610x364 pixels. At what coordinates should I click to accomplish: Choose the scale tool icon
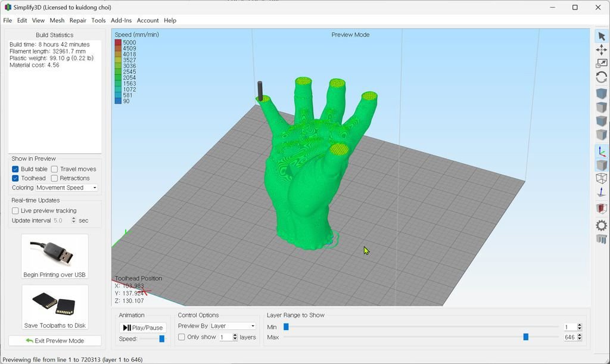tap(601, 64)
